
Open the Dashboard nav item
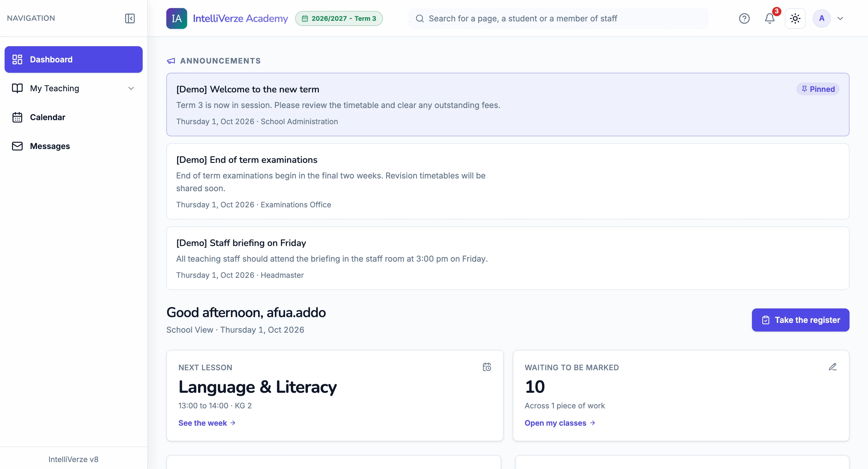73,59
